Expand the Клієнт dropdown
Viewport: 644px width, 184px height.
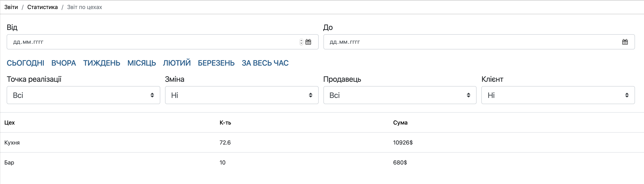tap(558, 95)
